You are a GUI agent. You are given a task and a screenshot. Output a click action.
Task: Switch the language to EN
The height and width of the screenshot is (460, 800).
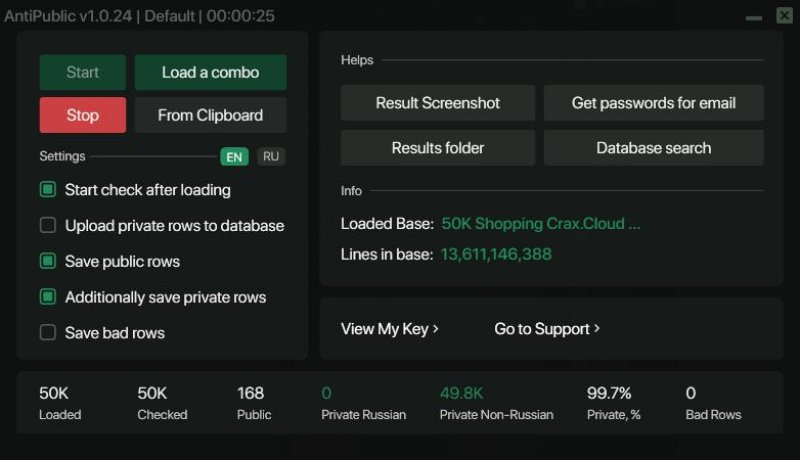click(x=235, y=157)
